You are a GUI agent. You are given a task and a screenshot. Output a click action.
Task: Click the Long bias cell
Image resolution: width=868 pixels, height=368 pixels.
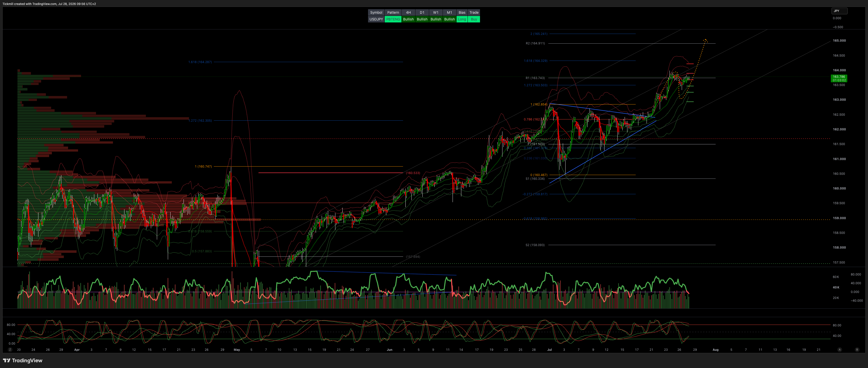click(462, 19)
